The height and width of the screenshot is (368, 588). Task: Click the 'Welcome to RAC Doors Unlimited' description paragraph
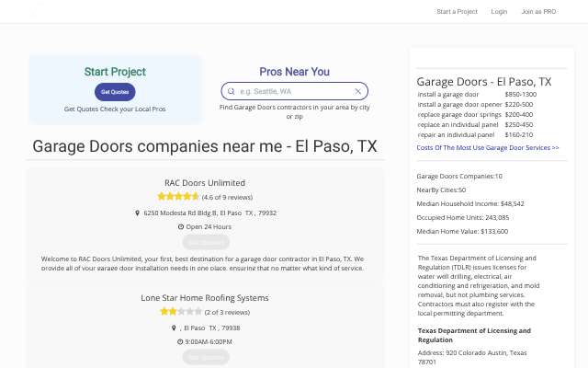point(202,263)
